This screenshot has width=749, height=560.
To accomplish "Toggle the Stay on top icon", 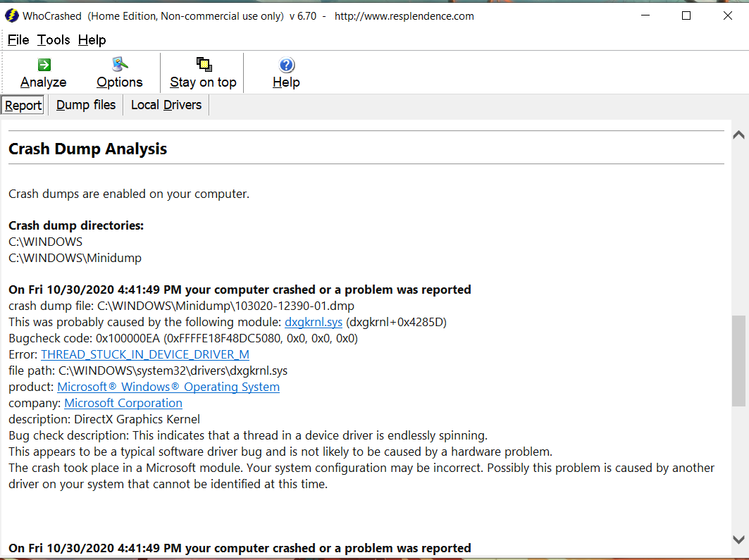I will (x=204, y=65).
